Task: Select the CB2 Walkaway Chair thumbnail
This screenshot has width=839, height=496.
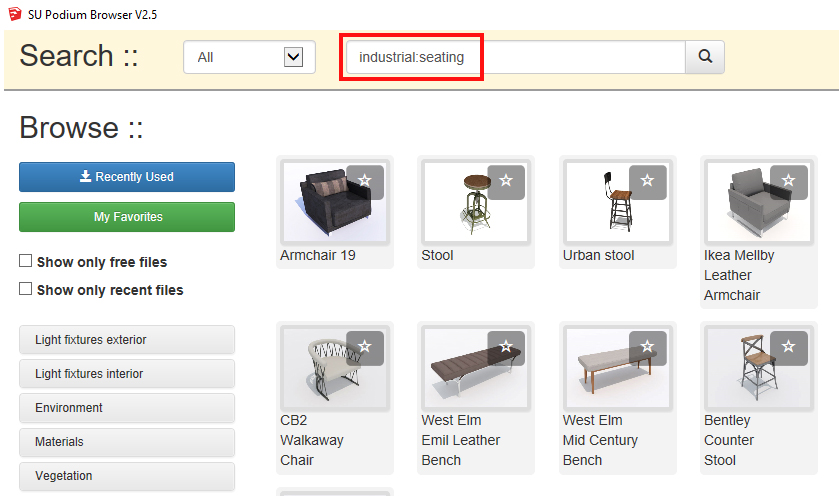Action: [x=335, y=368]
